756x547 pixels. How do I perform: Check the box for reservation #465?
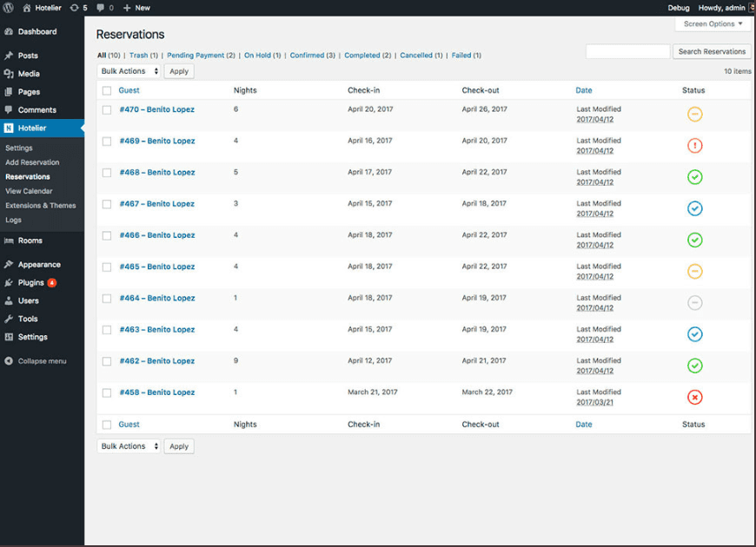(107, 267)
